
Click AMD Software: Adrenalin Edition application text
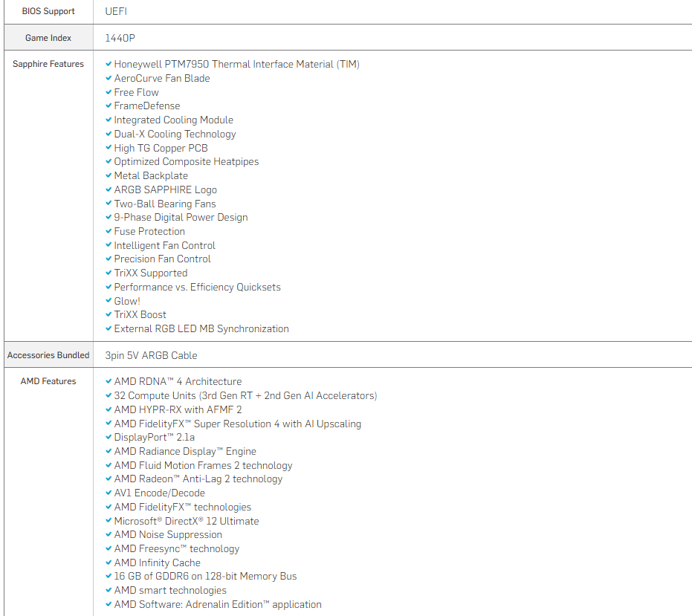pos(218,605)
